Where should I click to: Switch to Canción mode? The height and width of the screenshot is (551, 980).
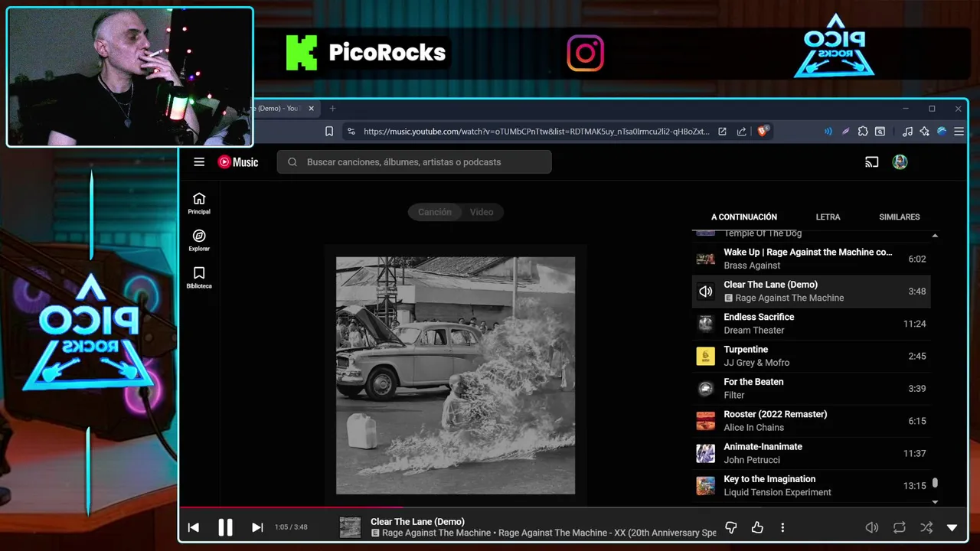click(x=435, y=212)
